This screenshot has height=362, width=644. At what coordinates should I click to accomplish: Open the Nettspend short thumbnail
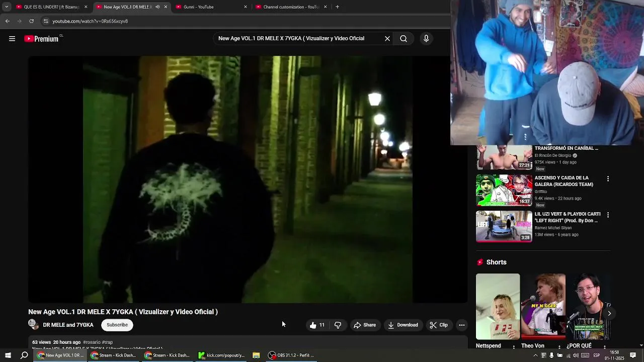[498, 307]
